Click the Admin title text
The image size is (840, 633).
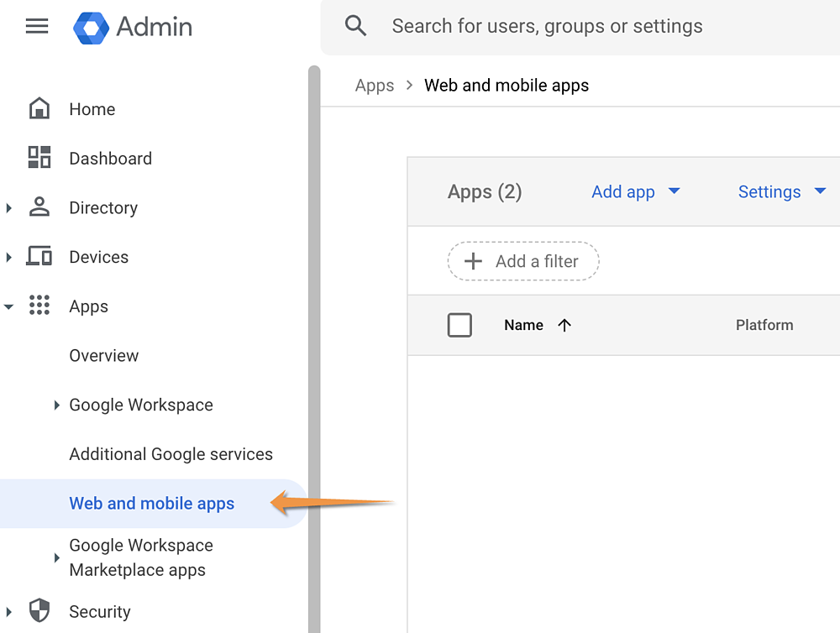(155, 26)
